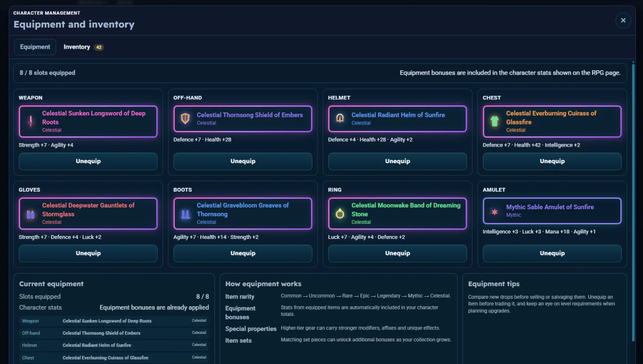Unequip the Thornsong Shield of Embers
The width and height of the screenshot is (643, 364).
point(243,162)
